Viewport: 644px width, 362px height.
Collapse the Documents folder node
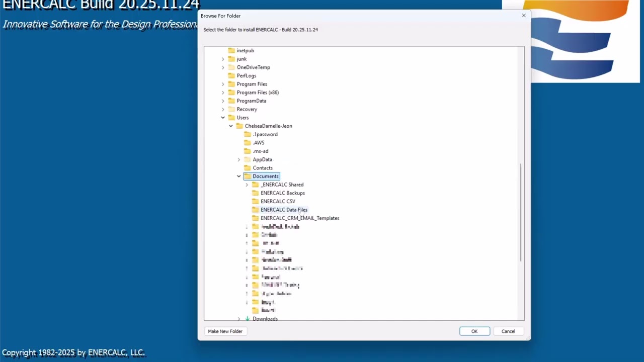coord(239,176)
